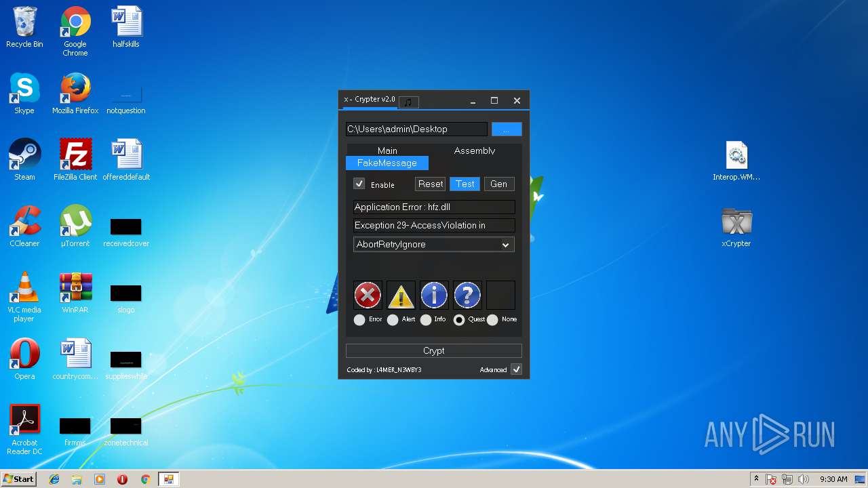Open FileZilla Client shortcut
The image size is (868, 488).
[x=75, y=161]
